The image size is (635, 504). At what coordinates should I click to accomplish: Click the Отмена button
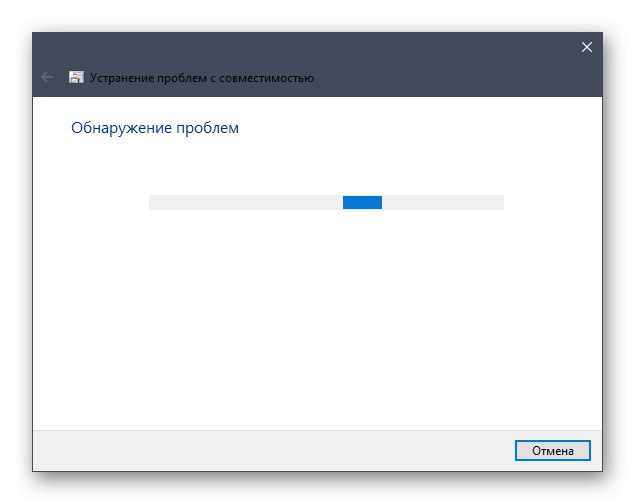552,451
